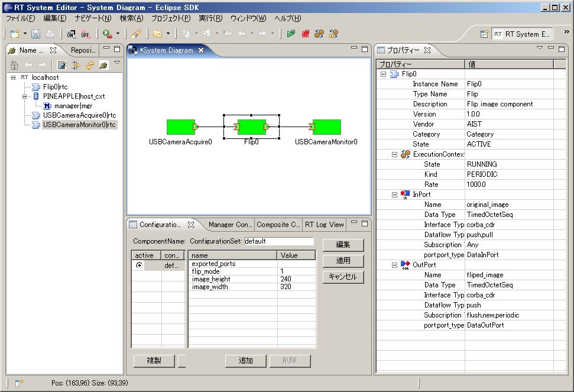Select the USBCameraAcquire0 green component block
Screen dimensions: 574x392
181,127
